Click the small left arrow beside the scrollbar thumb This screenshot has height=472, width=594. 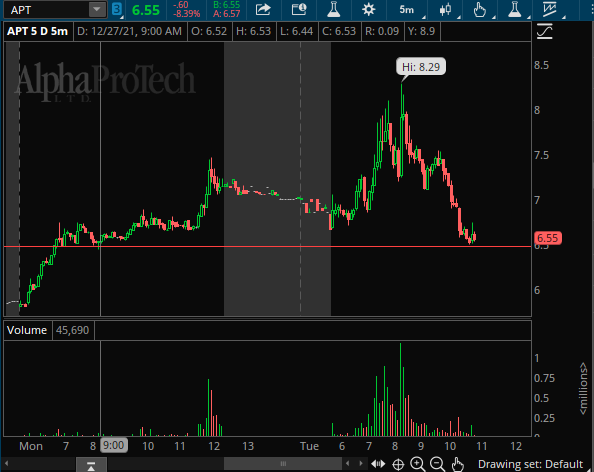[x=348, y=464]
